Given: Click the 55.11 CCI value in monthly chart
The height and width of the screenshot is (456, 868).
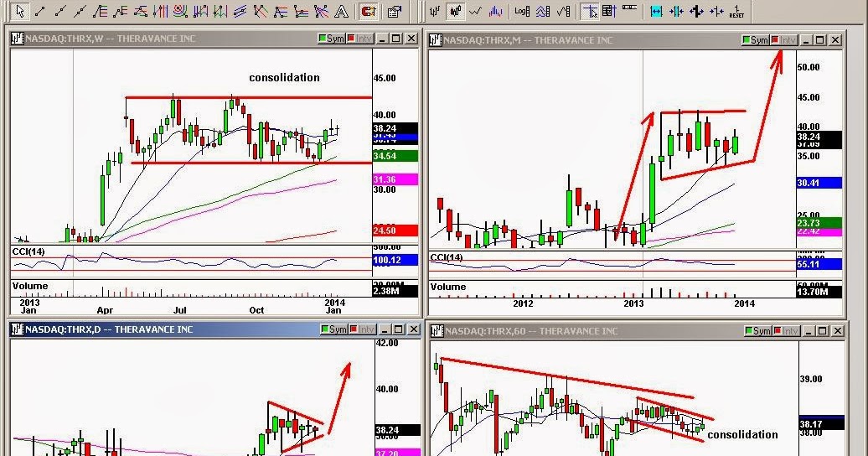Looking at the screenshot, I should pos(819,264).
